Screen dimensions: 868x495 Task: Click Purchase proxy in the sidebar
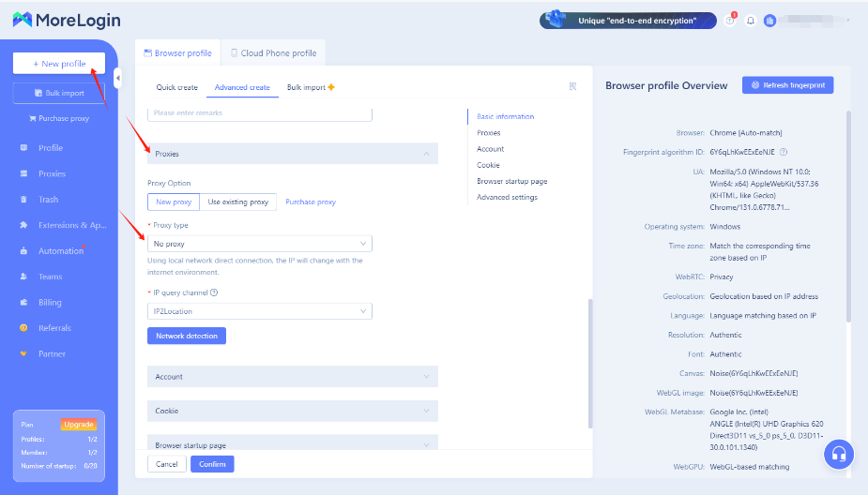[x=59, y=118]
